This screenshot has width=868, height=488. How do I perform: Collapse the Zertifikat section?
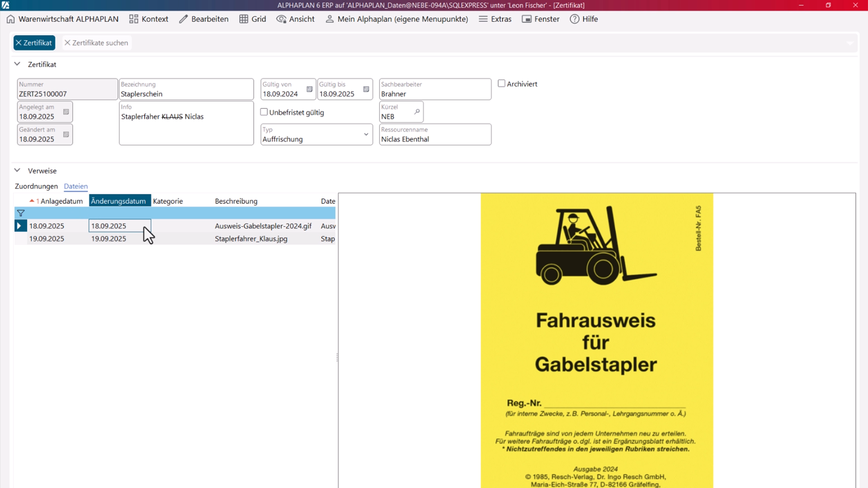pos(17,64)
